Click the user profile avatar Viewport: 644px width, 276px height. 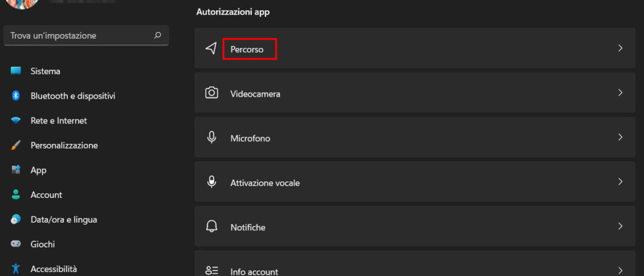coord(22,3)
